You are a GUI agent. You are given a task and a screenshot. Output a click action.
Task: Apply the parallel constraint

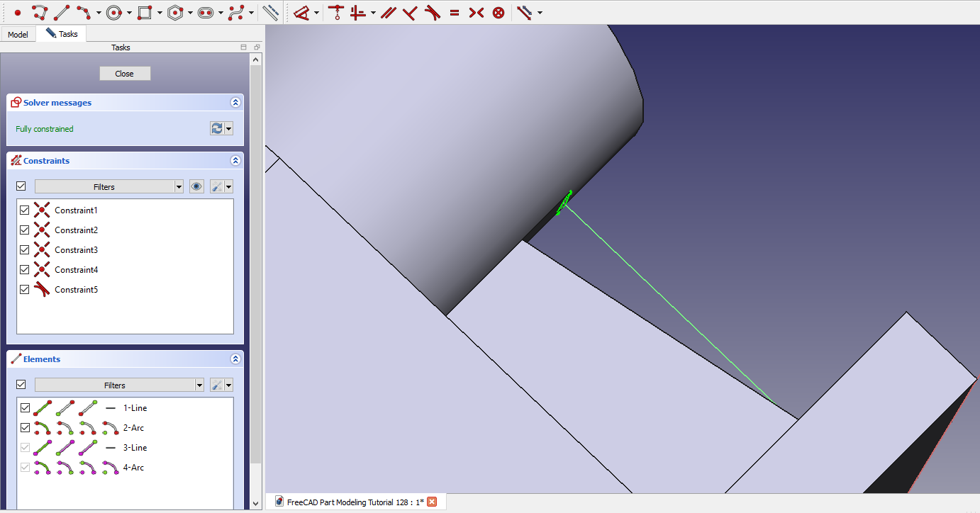click(387, 13)
